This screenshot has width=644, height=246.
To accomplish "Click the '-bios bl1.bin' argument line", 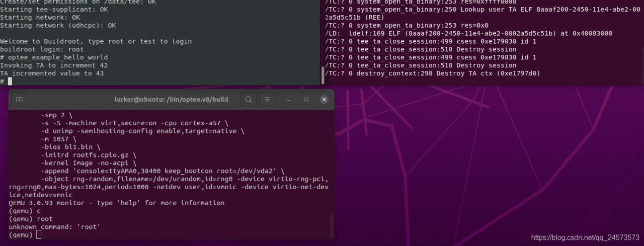I will 71,147.
